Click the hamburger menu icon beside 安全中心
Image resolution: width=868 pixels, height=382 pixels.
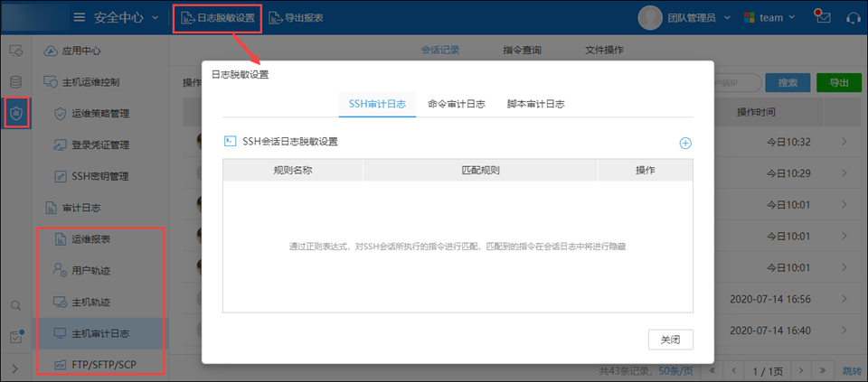80,18
